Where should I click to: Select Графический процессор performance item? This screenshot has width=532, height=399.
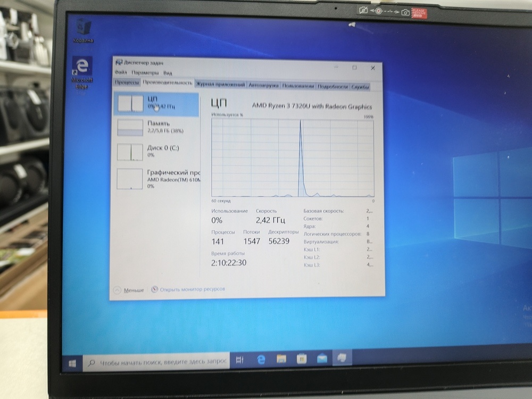pyautogui.click(x=157, y=179)
